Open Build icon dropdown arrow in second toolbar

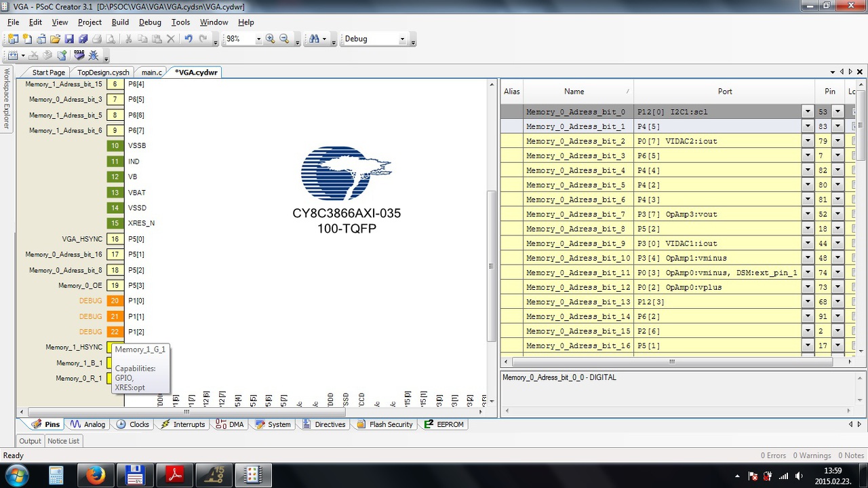coord(22,56)
